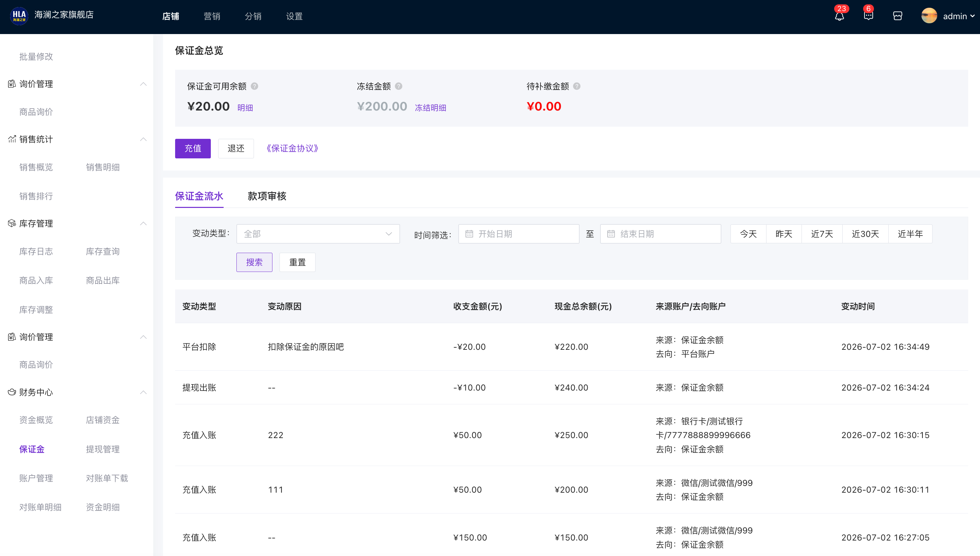
Task: Open the 《保证金协议》 link
Action: click(292, 149)
